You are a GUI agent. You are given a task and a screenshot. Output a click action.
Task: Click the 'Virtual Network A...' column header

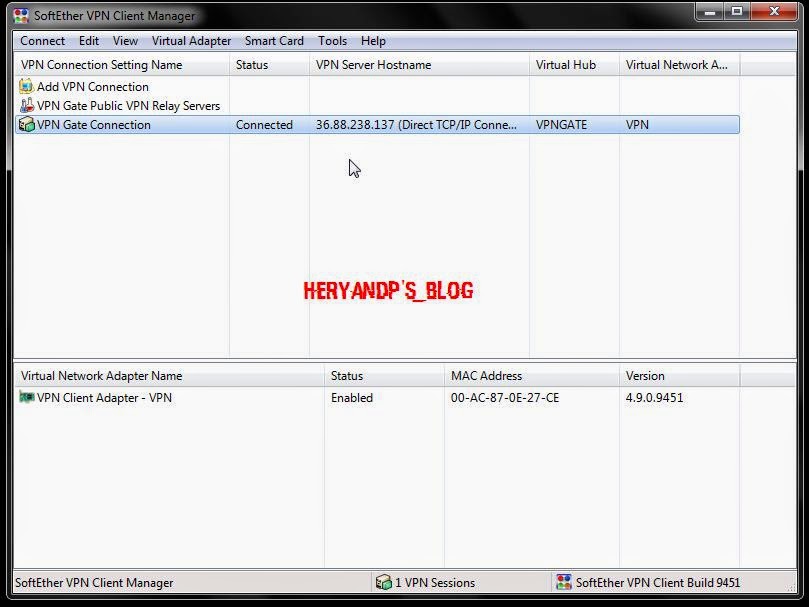pos(679,65)
